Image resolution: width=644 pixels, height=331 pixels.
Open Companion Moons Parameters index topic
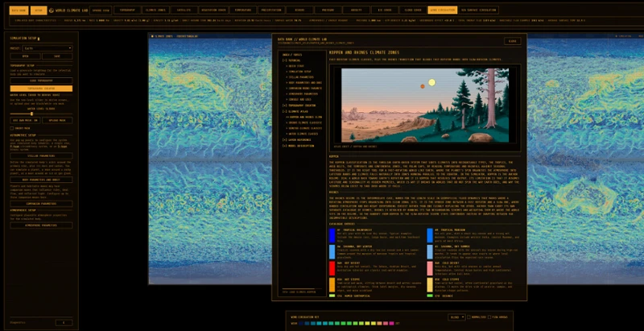(x=304, y=89)
